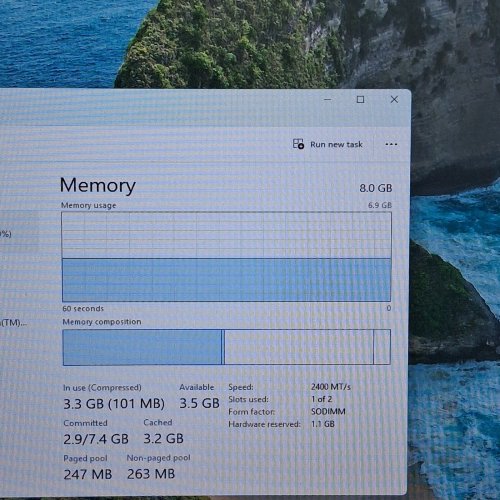This screenshot has width=500, height=500.
Task: Click the Slots used: label
Action: pyautogui.click(x=248, y=399)
